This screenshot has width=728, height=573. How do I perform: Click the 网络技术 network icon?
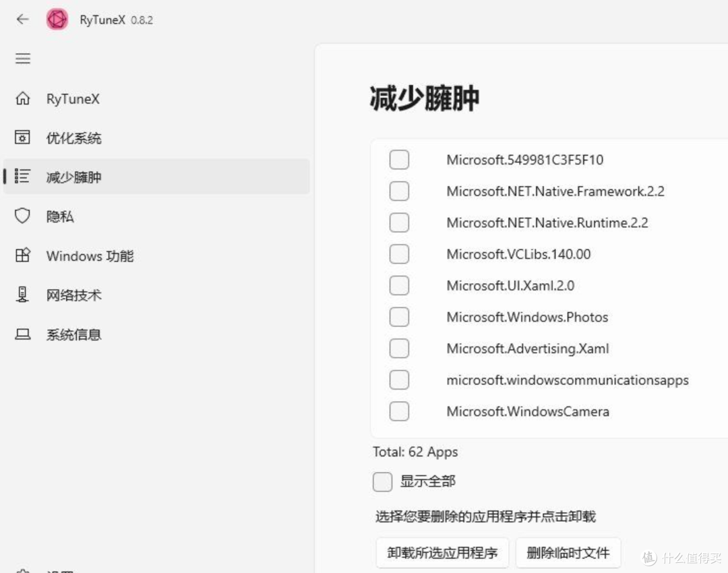pos(22,295)
